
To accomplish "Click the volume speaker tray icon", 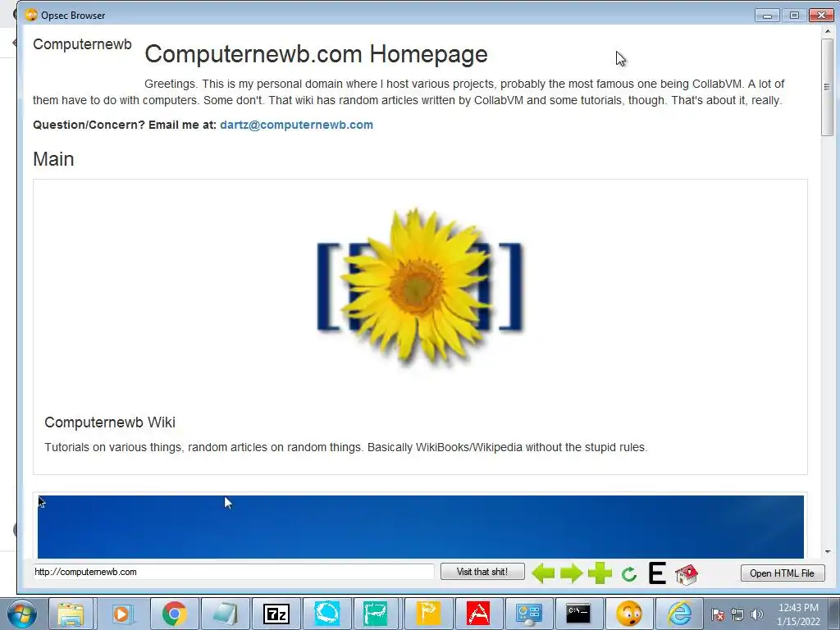I will 757,615.
